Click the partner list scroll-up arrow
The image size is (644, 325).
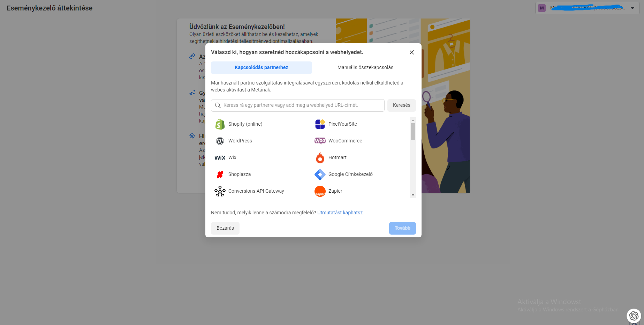pos(413,120)
